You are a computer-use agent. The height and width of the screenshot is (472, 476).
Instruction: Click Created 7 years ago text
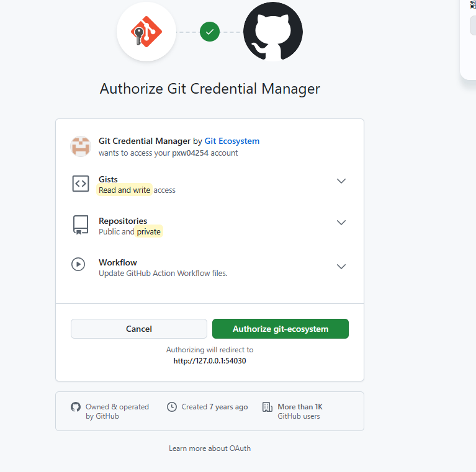pos(215,407)
